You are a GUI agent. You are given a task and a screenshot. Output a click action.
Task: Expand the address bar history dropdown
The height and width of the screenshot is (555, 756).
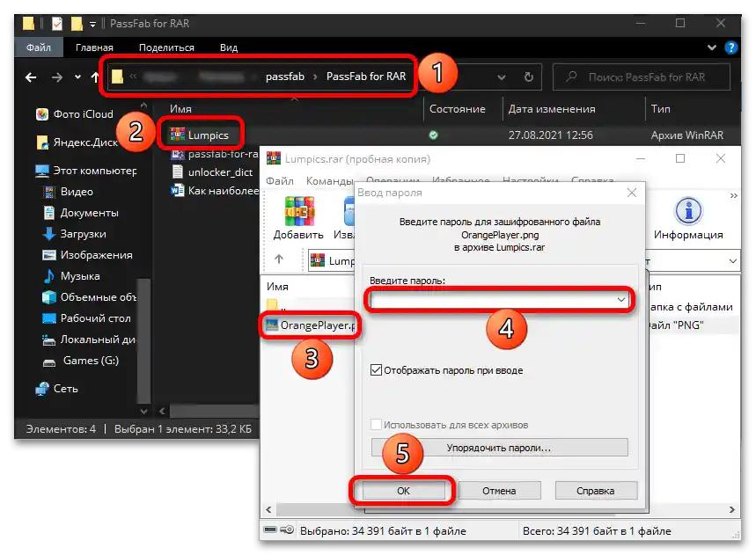tap(502, 77)
